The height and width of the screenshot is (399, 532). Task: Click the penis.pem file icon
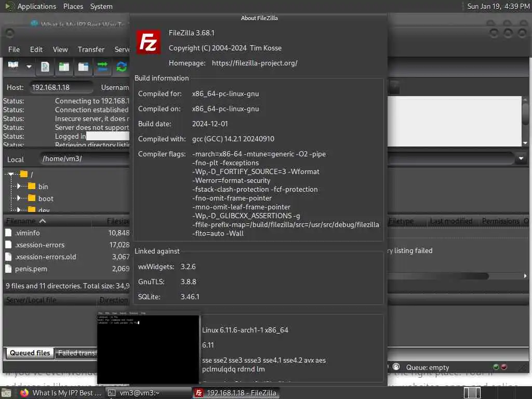click(8, 269)
